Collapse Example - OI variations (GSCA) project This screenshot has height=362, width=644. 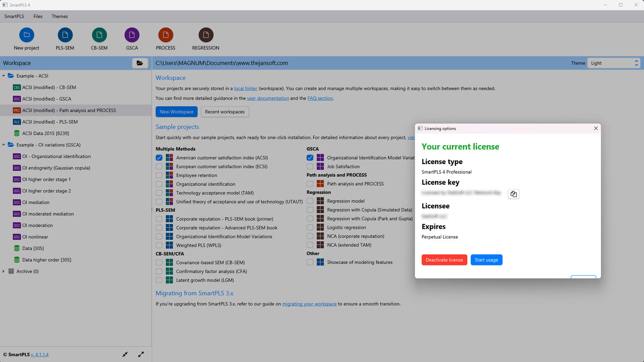4,145
